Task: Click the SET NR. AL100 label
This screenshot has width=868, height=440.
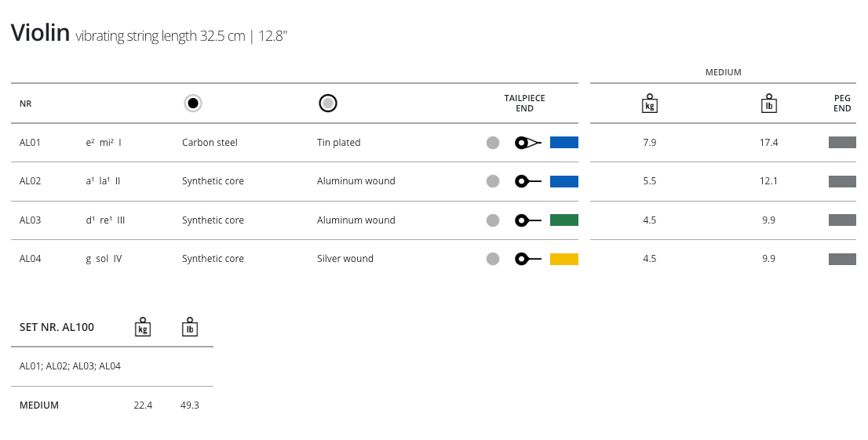Action: 57,327
